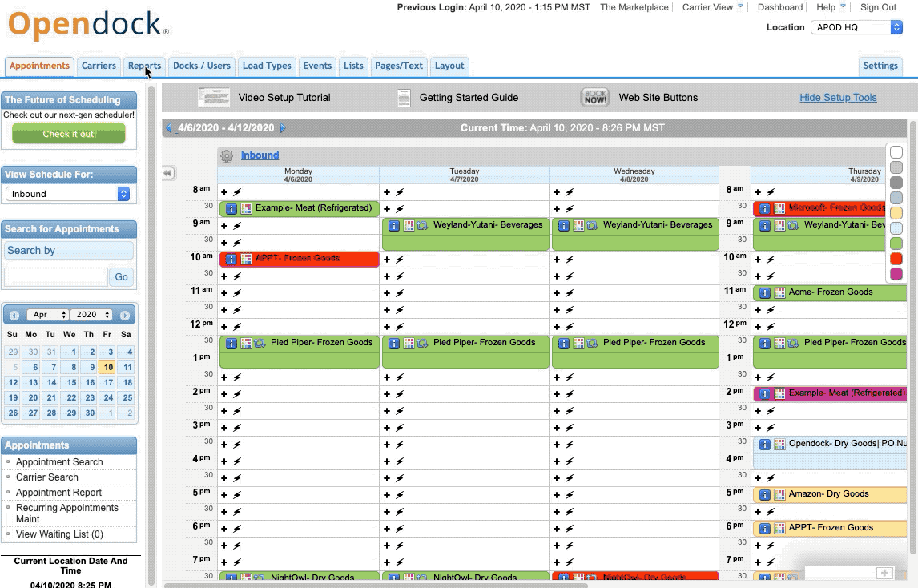The image size is (918, 588).
Task: Click the Go search button
Action: (121, 277)
